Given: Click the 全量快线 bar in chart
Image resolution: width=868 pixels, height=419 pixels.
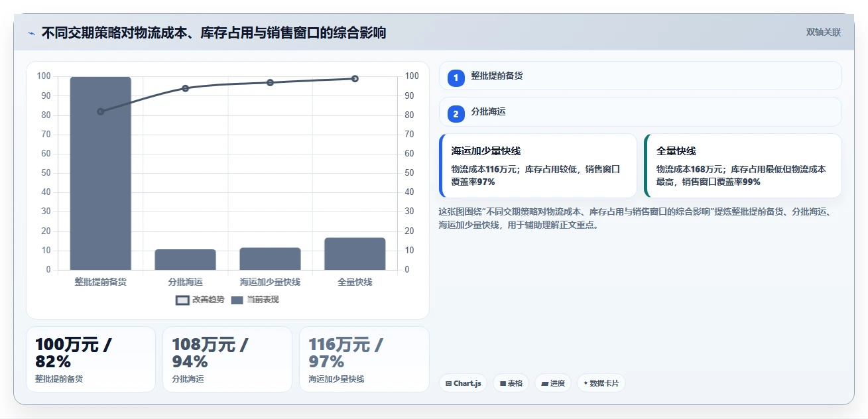Looking at the screenshot, I should (x=355, y=254).
